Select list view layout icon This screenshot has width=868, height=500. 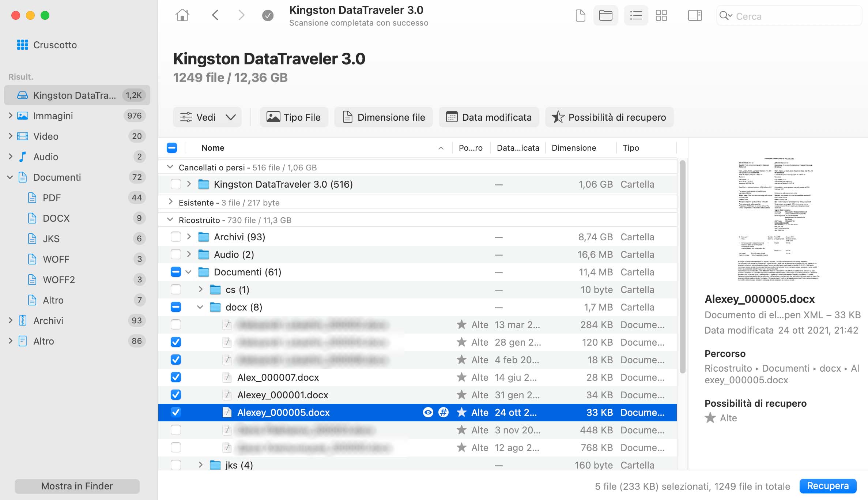tap(636, 15)
